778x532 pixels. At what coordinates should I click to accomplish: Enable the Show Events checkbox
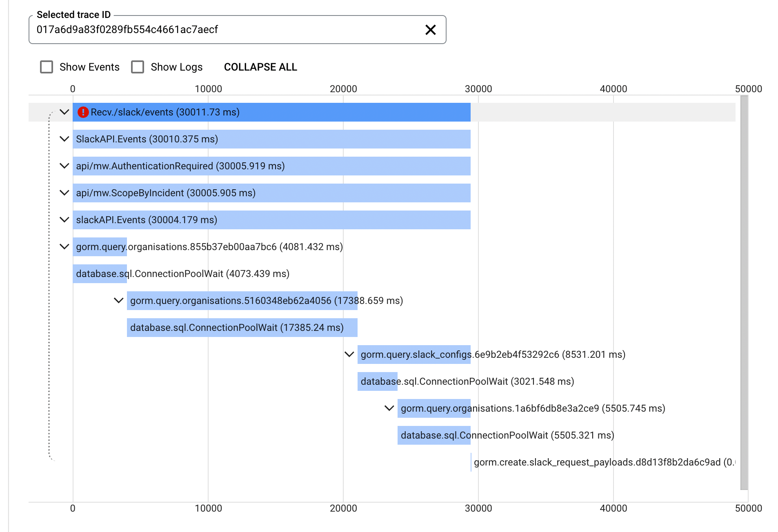46,66
